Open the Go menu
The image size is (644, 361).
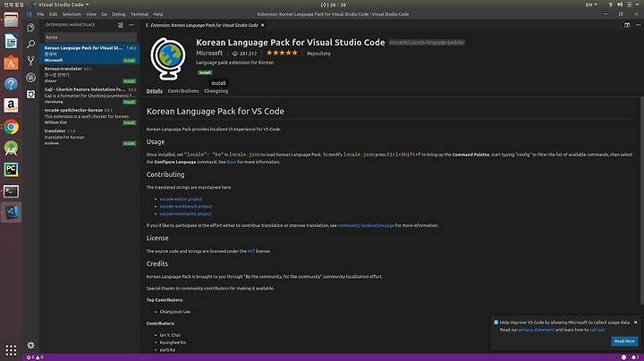click(105, 14)
